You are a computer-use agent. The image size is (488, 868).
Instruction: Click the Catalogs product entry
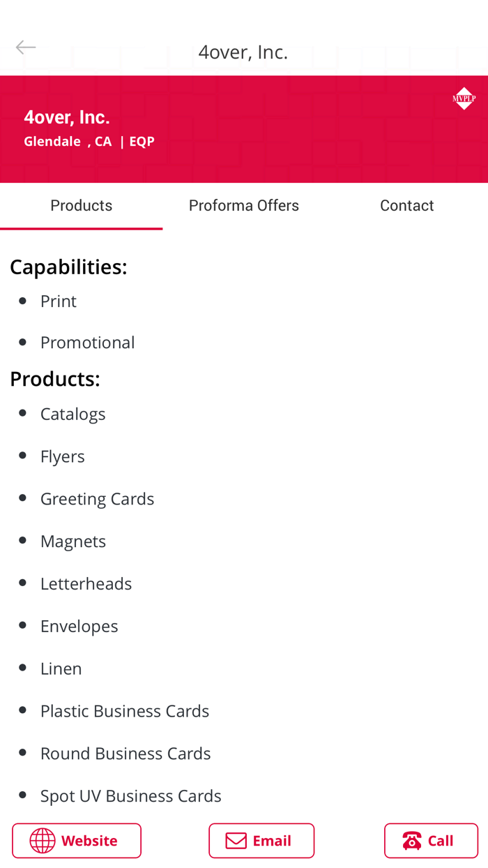[73, 414]
